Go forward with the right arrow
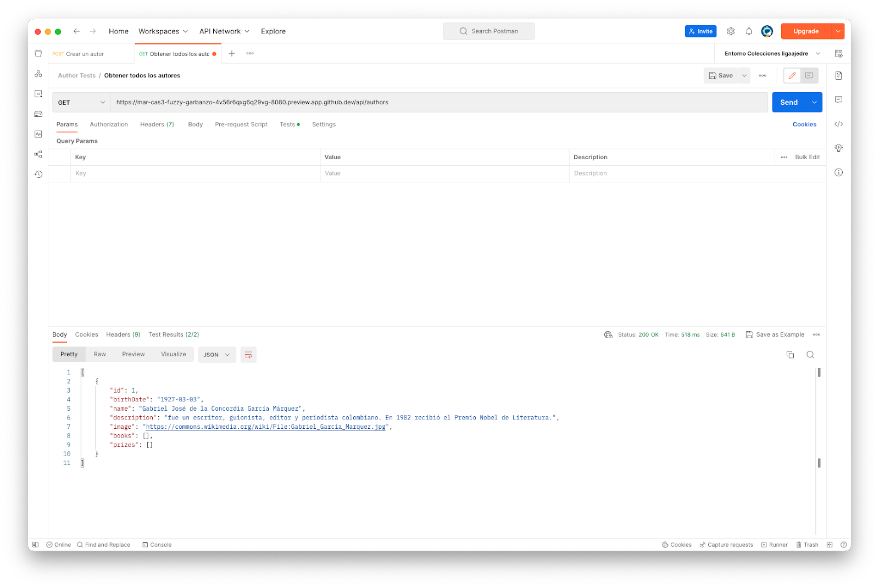Image resolution: width=879 pixels, height=588 pixels. (93, 31)
